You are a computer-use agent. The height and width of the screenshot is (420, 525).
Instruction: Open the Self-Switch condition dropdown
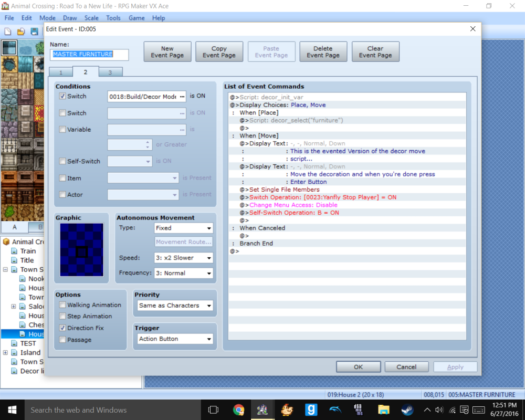(x=130, y=161)
